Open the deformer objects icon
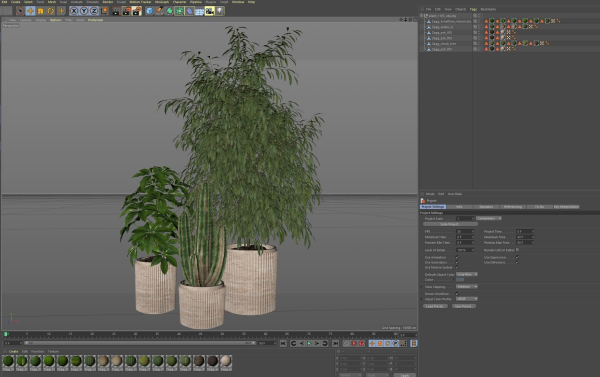600x377 pixels. [189, 11]
